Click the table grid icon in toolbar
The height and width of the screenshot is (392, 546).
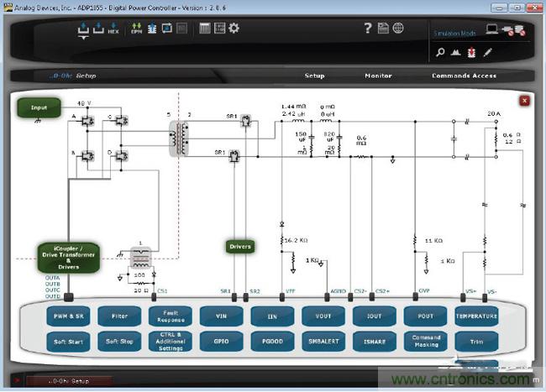click(x=204, y=28)
